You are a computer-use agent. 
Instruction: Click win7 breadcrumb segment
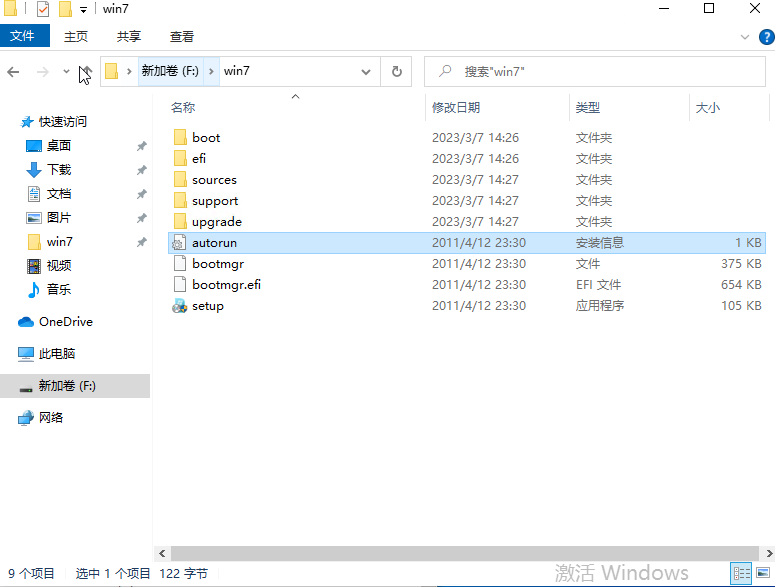(237, 71)
